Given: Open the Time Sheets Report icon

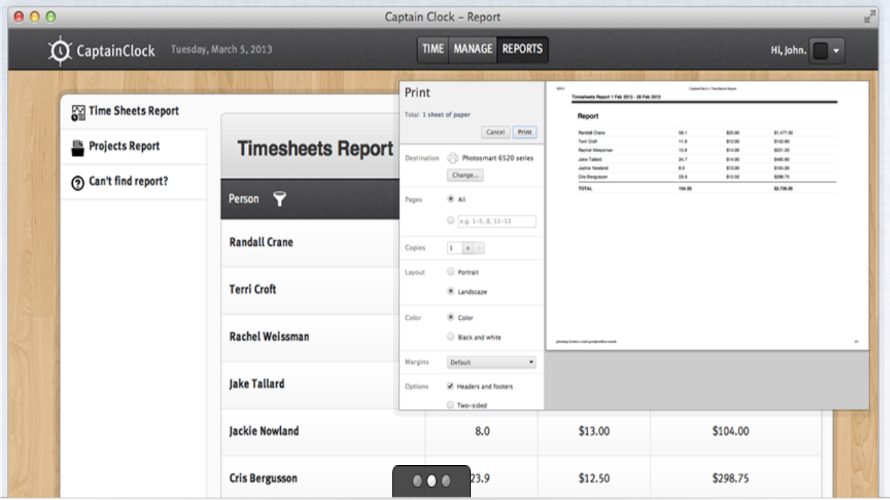Looking at the screenshot, I should click(78, 112).
